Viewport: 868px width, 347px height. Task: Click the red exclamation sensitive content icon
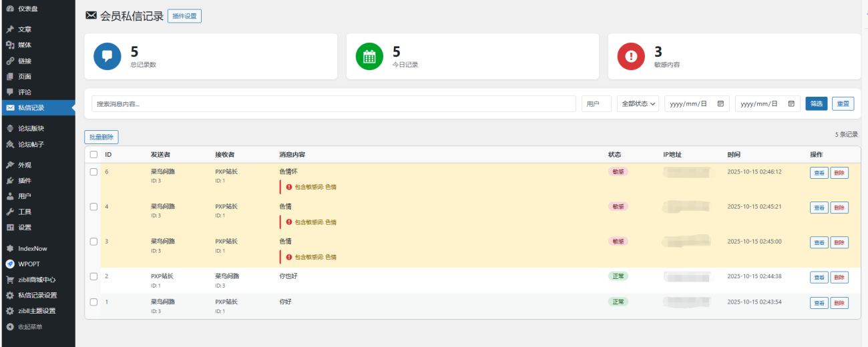[631, 56]
